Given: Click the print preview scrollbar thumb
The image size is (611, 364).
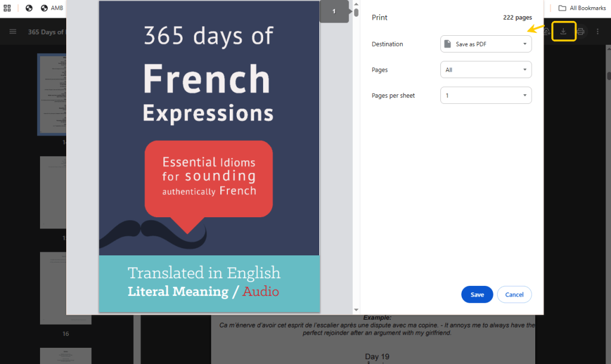Looking at the screenshot, I should pos(356,13).
